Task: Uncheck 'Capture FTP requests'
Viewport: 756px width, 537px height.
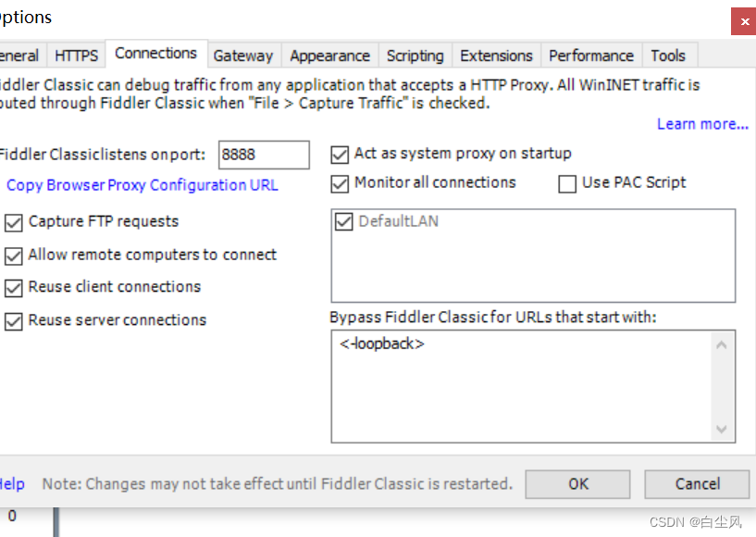Action: click(x=13, y=221)
